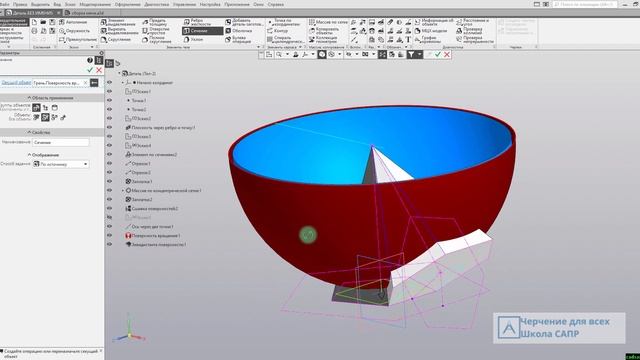
Task: Select the Сечение (Section) tool in ribbon
Action: click(x=202, y=31)
